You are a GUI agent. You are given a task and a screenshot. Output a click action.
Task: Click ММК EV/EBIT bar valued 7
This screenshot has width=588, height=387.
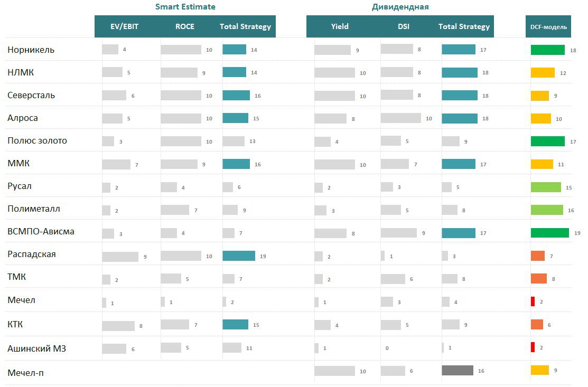[116, 165]
